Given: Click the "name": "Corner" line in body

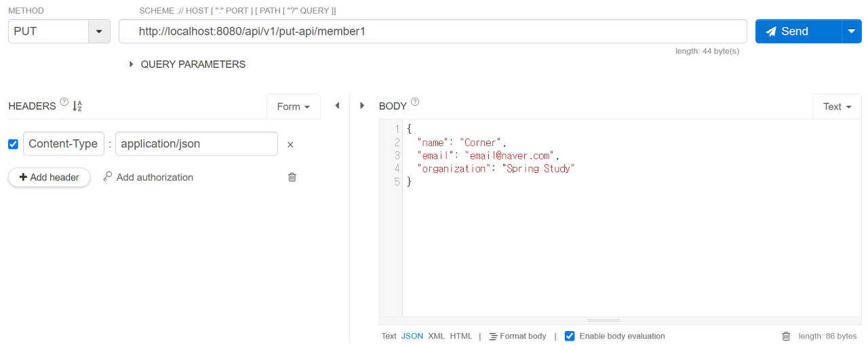Looking at the screenshot, I should pyautogui.click(x=462, y=142).
